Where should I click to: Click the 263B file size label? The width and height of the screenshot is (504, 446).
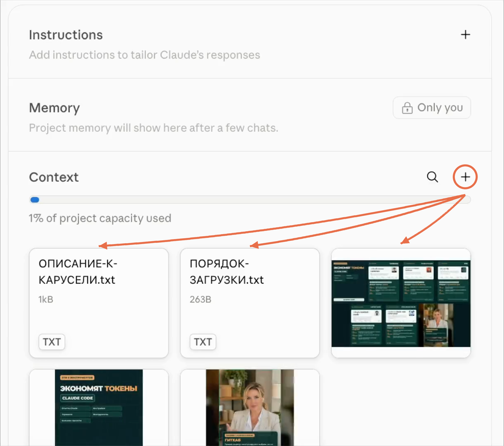pos(200,299)
